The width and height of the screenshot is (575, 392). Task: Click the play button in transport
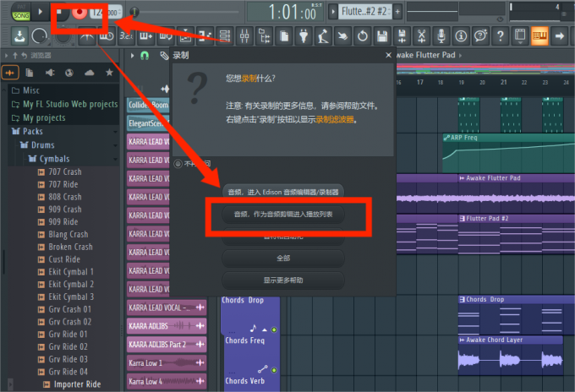tap(40, 12)
